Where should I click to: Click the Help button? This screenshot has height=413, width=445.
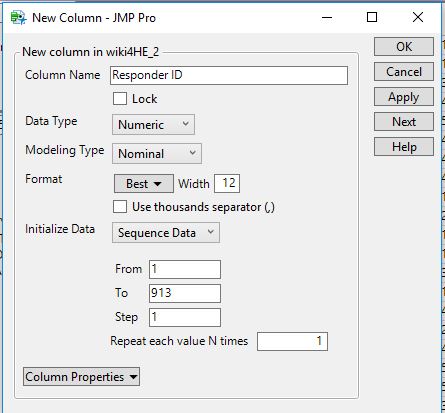tap(404, 147)
